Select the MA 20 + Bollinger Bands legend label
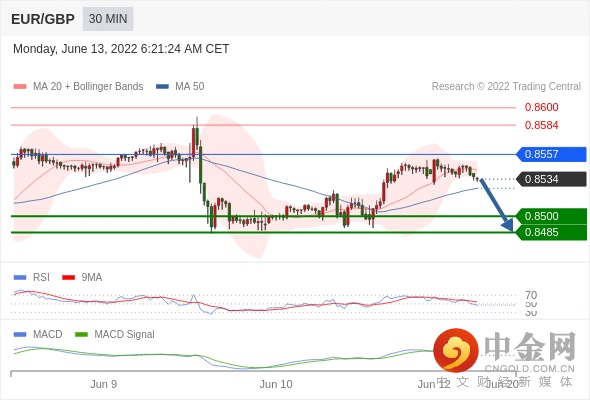Image resolution: width=590 pixels, height=400 pixels. [88, 87]
